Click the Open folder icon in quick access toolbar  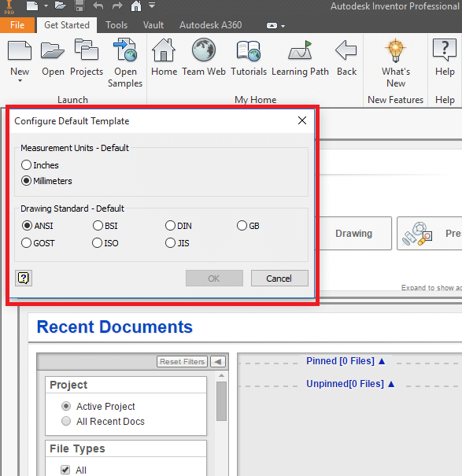61,6
